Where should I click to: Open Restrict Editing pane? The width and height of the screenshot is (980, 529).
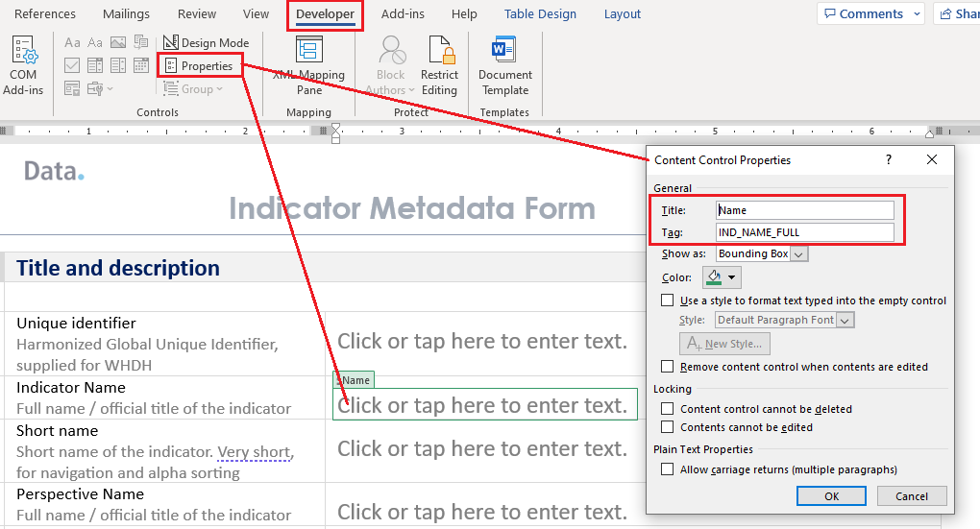click(x=439, y=65)
